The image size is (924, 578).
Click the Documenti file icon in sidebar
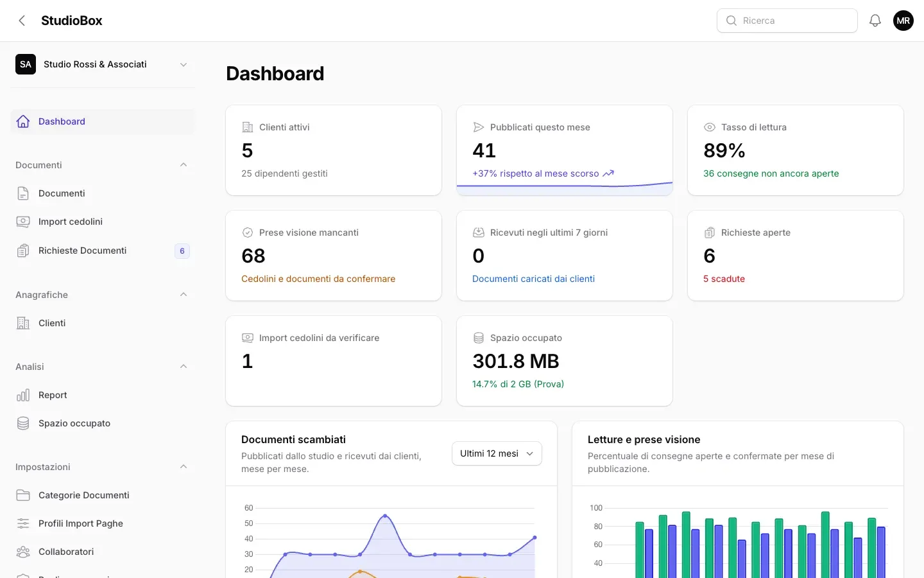click(x=23, y=193)
